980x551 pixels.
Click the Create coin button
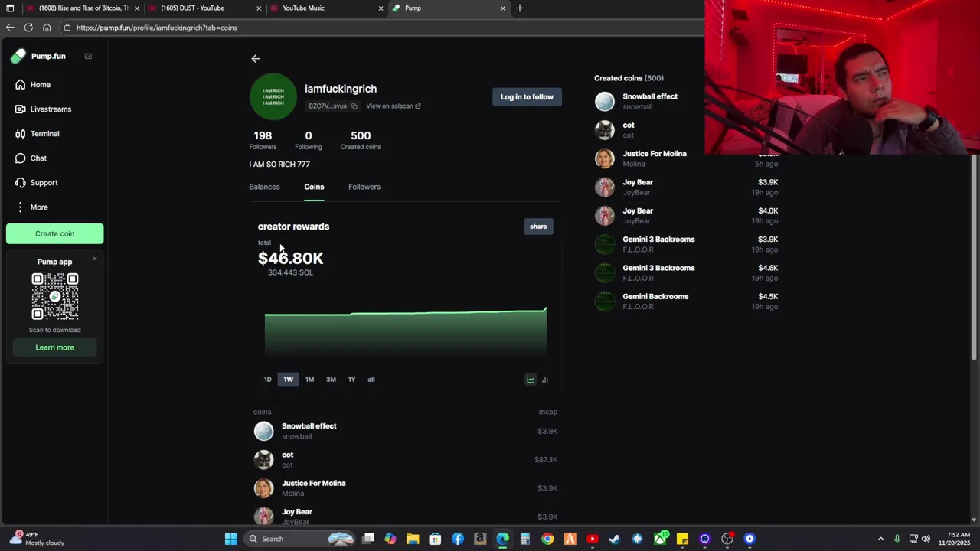point(54,233)
